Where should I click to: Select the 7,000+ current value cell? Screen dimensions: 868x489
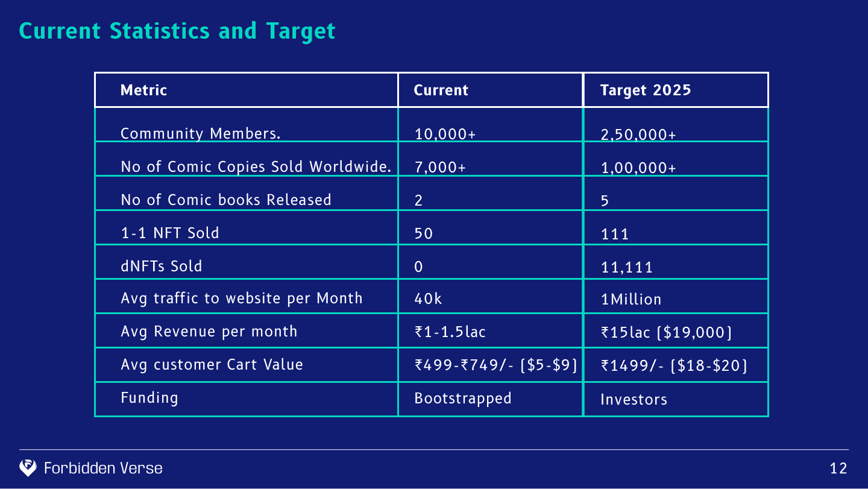(441, 168)
